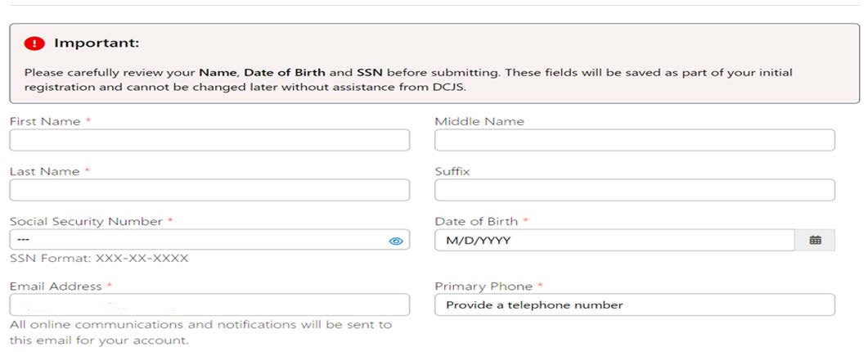Click the First Name input field
Viewport: 868px width, 352px height.
pos(209,141)
